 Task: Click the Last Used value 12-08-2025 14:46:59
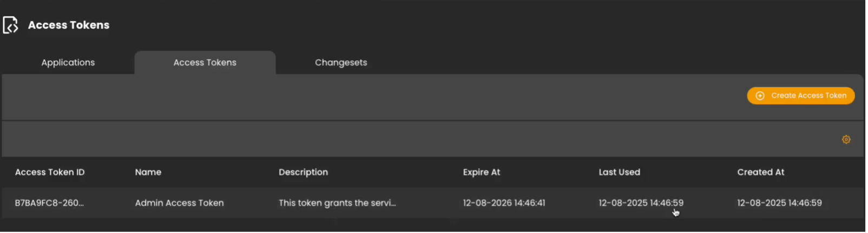point(641,203)
